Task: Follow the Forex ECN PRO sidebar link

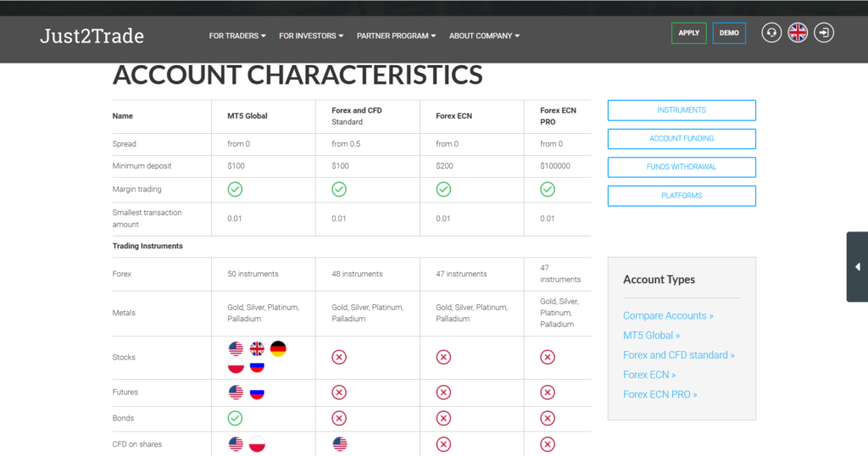Action: point(659,395)
